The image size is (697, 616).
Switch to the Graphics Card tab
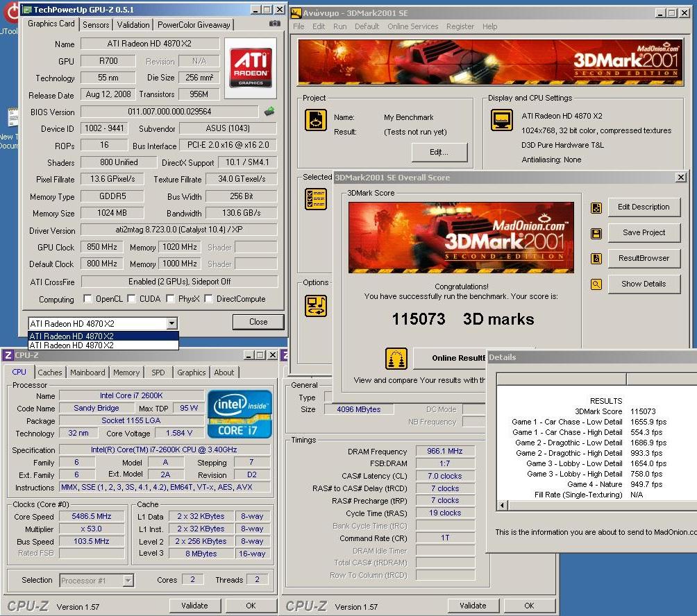point(51,24)
